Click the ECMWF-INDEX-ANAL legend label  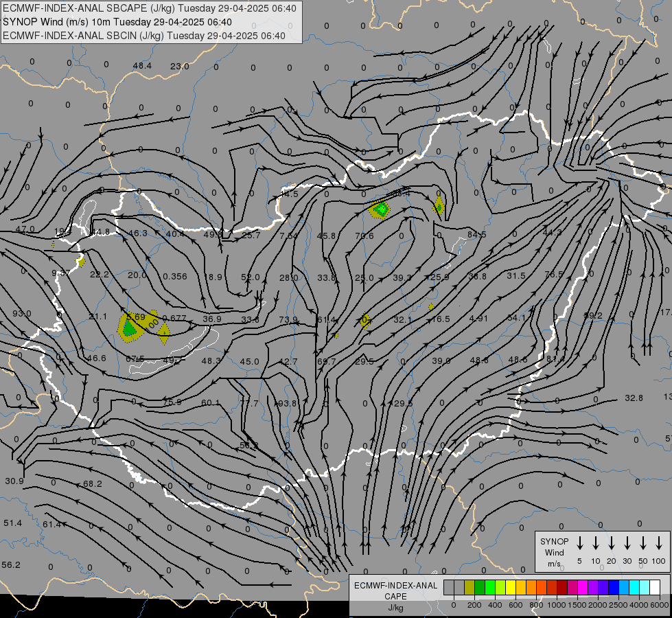[x=395, y=586]
